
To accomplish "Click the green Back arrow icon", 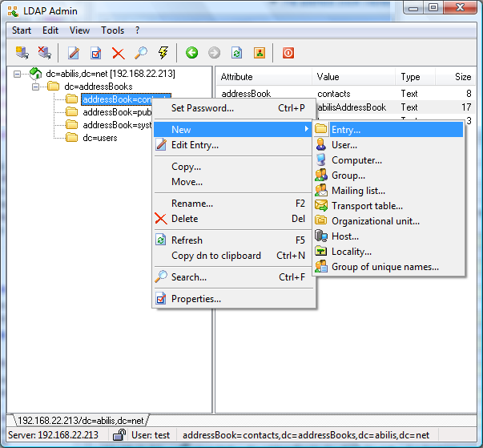I will [x=192, y=54].
